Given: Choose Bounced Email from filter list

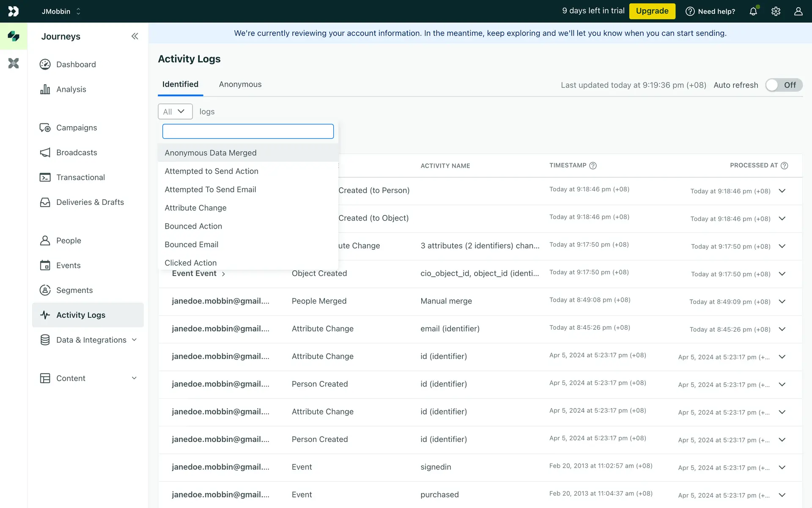Looking at the screenshot, I should pos(191,245).
